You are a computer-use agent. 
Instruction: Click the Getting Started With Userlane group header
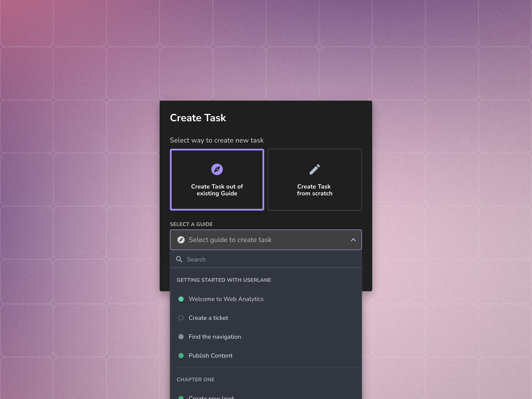click(x=224, y=280)
